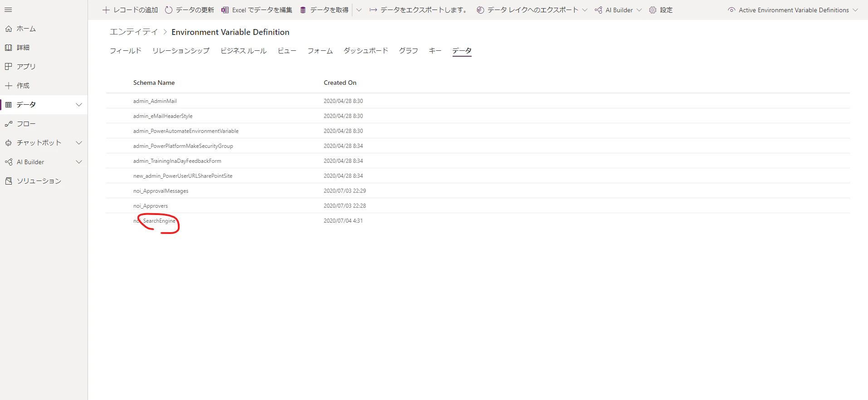Open the dropdown arrow next to データを取得
Screen dimensions: 868x400
pos(359,10)
